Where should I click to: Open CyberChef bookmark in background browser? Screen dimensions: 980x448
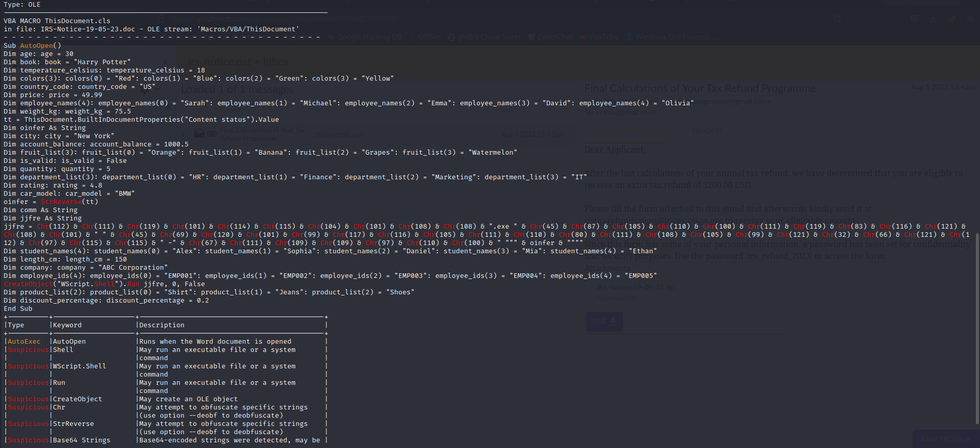[x=550, y=37]
